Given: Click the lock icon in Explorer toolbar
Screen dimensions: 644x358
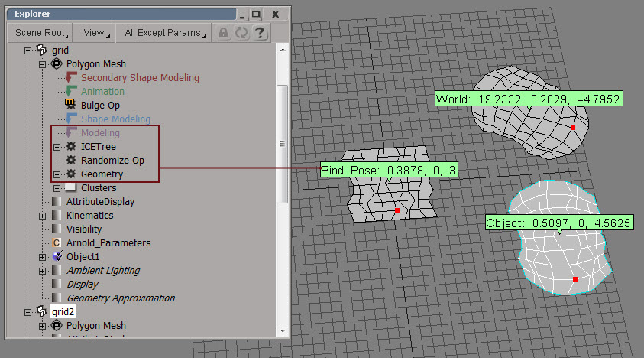Looking at the screenshot, I should (x=223, y=33).
